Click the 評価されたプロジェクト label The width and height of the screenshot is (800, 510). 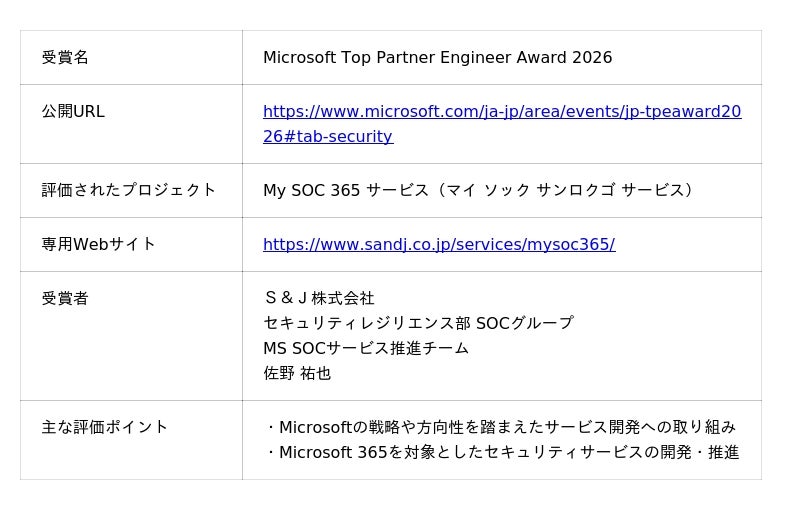tap(129, 190)
